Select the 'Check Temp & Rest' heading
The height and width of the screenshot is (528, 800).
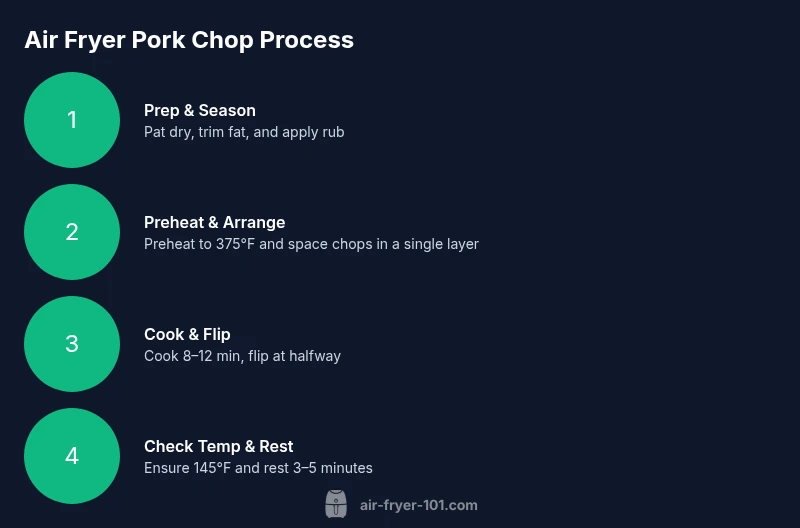pos(218,446)
